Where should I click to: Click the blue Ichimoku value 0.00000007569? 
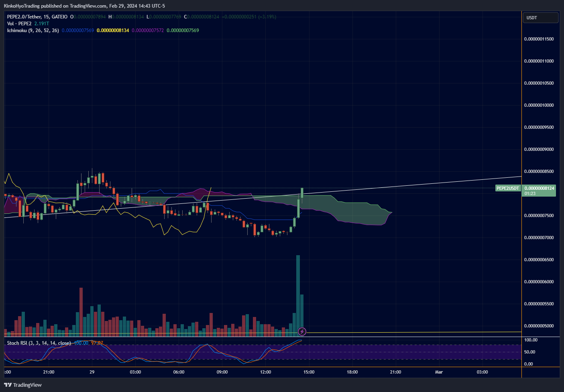(x=78, y=30)
